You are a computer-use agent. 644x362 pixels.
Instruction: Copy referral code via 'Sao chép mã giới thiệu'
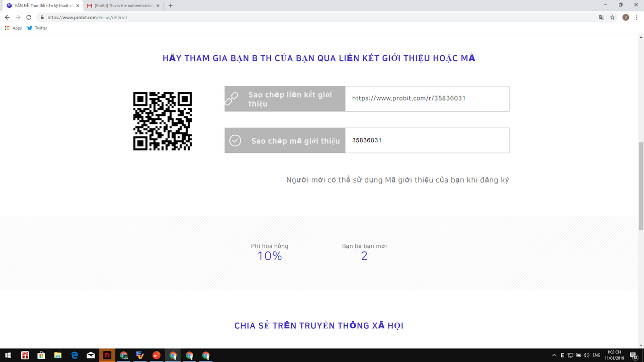285,140
